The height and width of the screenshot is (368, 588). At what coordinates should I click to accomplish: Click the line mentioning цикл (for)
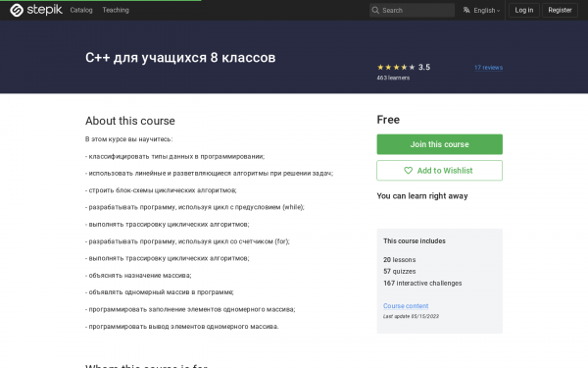(x=187, y=241)
